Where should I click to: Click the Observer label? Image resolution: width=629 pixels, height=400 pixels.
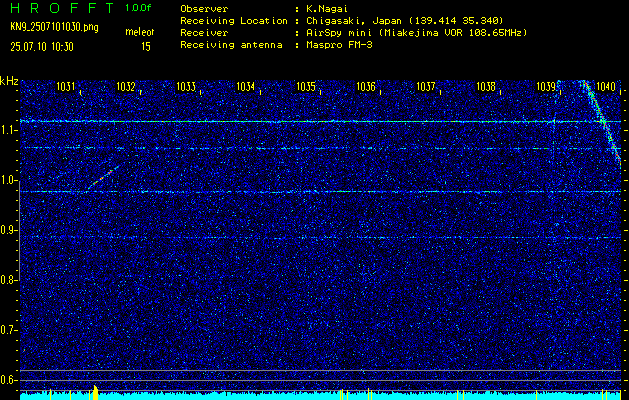(x=204, y=8)
